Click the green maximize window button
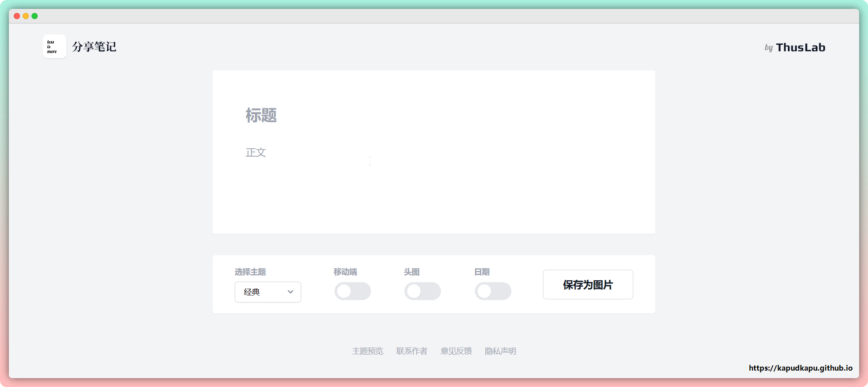Image resolution: width=868 pixels, height=387 pixels. [35, 16]
